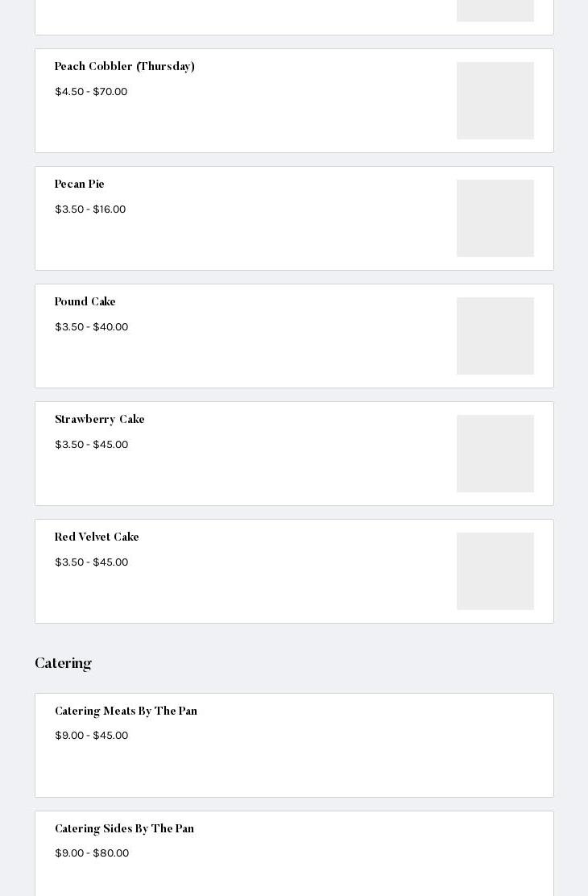Screen dimensions: 588x896
Task: Click the Catering Meats price $9.00 - $45.00
Action: pyautogui.click(x=92, y=736)
